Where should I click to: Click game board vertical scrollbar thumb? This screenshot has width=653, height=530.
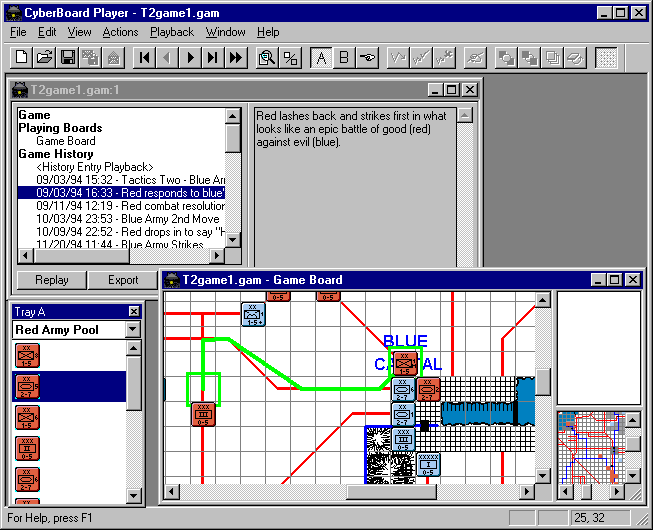coord(542,382)
